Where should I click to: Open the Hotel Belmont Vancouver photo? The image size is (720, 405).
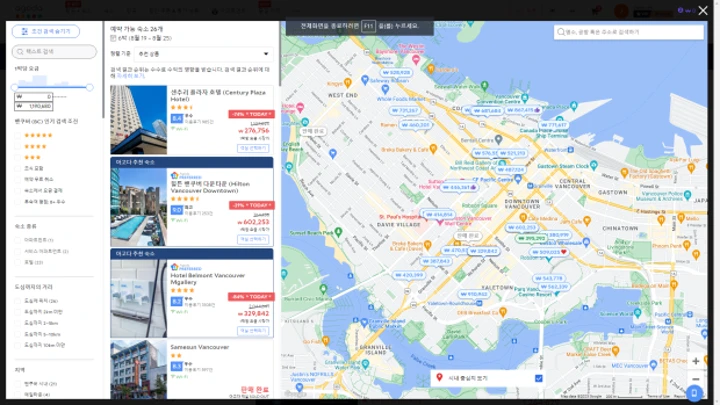click(139, 298)
